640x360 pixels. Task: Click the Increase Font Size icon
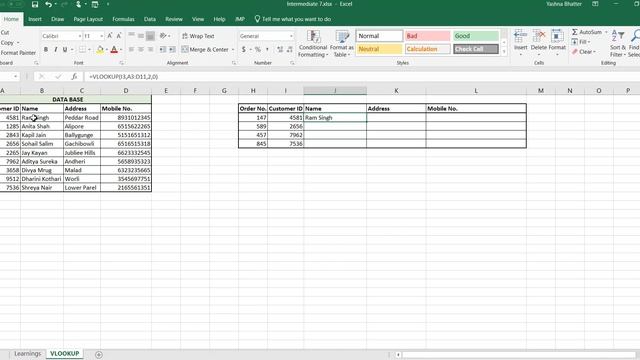click(110, 36)
